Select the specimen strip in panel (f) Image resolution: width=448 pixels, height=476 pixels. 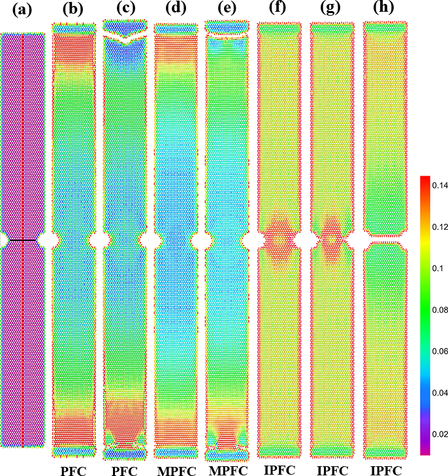tap(279, 240)
